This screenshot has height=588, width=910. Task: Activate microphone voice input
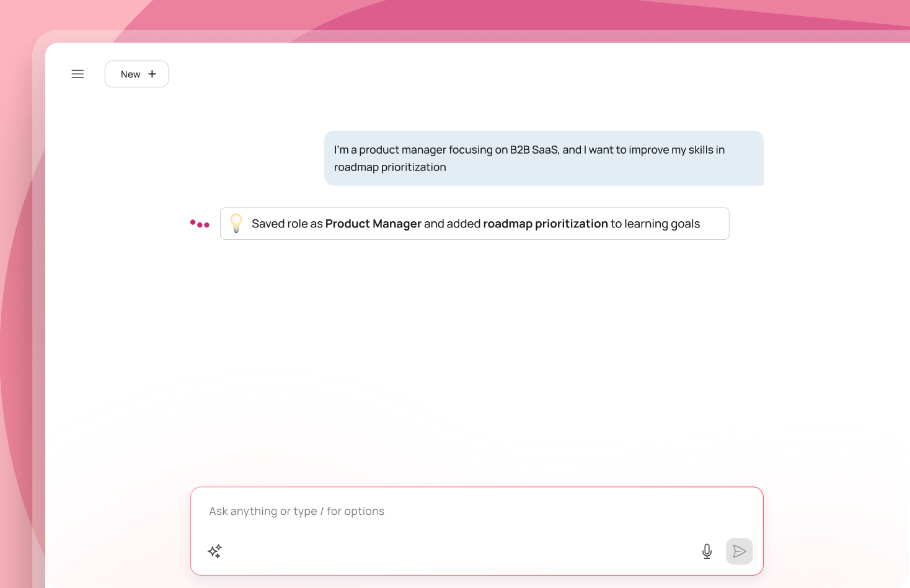tap(707, 551)
